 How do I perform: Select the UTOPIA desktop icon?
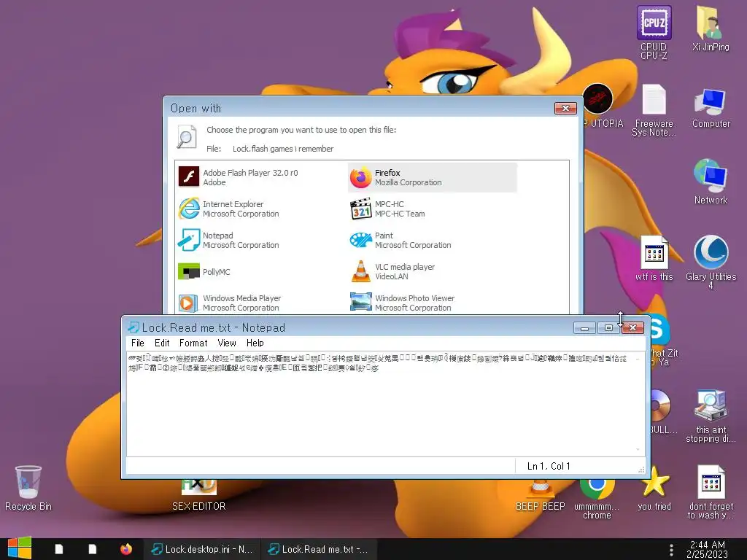coord(602,106)
